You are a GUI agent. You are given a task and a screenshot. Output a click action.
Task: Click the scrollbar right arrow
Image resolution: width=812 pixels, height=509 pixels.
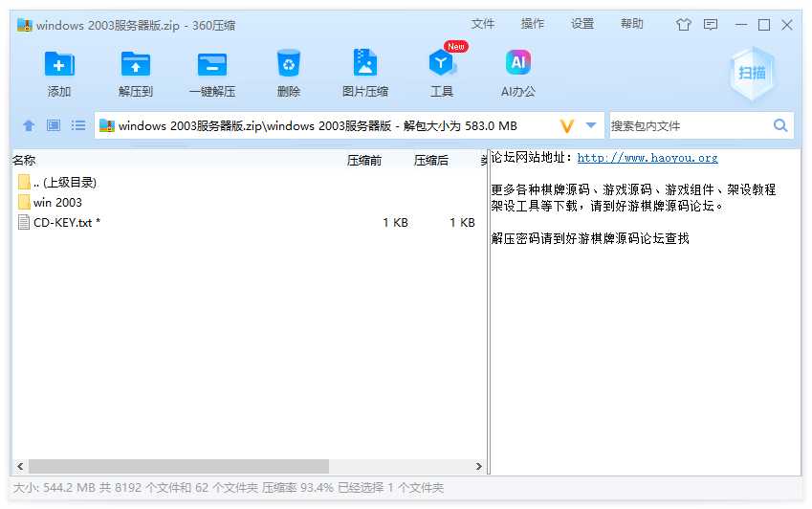[479, 466]
